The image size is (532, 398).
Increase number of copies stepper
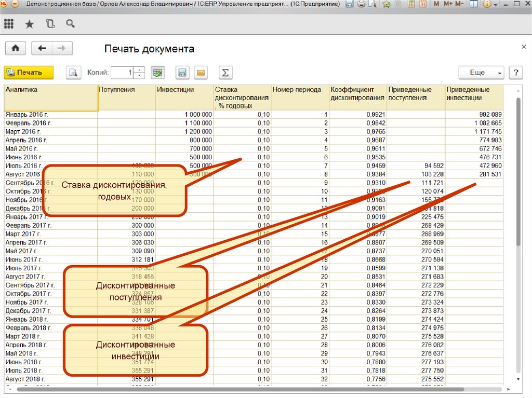(x=139, y=70)
